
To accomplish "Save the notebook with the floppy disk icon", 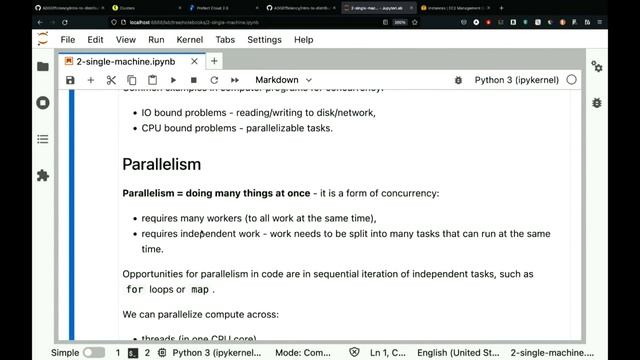I will (70, 80).
